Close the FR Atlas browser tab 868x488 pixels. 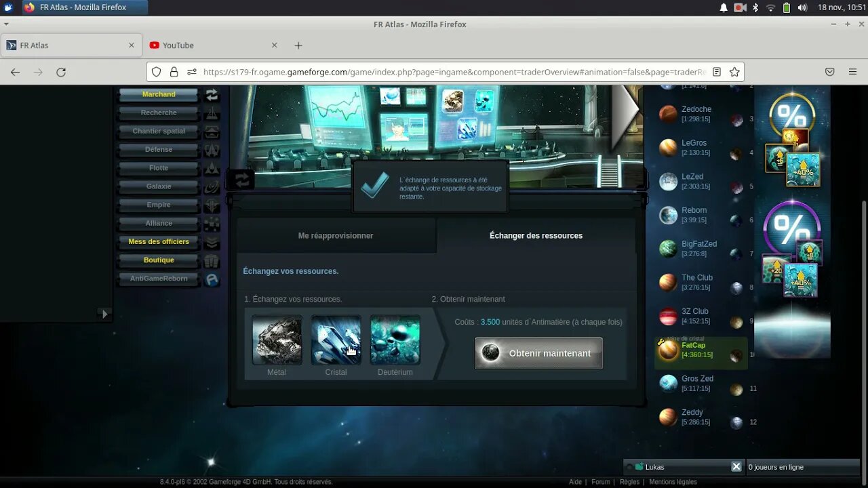tap(132, 45)
